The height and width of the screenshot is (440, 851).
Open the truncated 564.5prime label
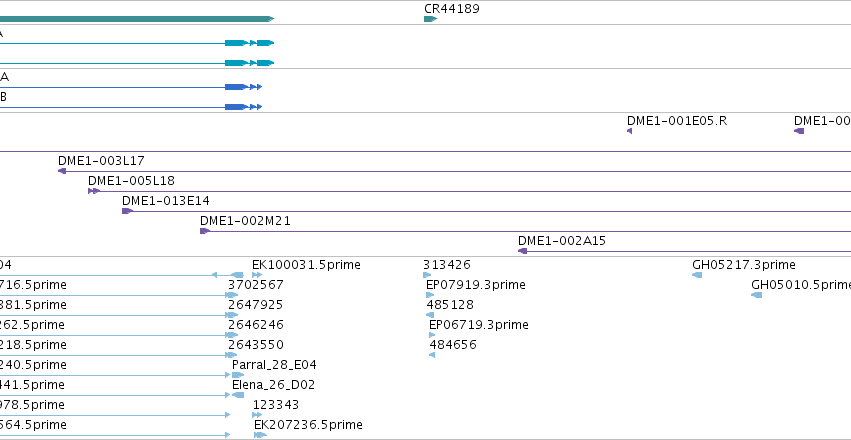coord(33,424)
